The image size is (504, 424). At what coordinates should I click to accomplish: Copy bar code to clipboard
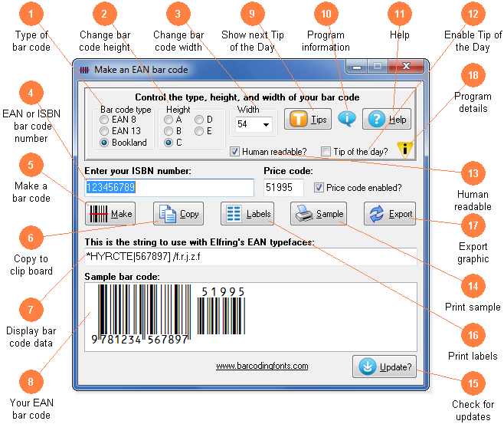pyautogui.click(x=178, y=214)
